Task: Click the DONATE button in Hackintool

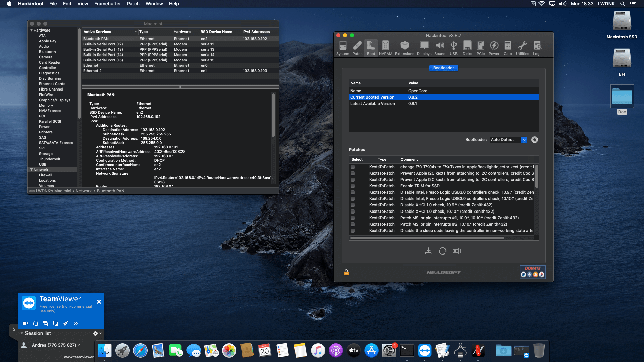Action: [x=532, y=272]
